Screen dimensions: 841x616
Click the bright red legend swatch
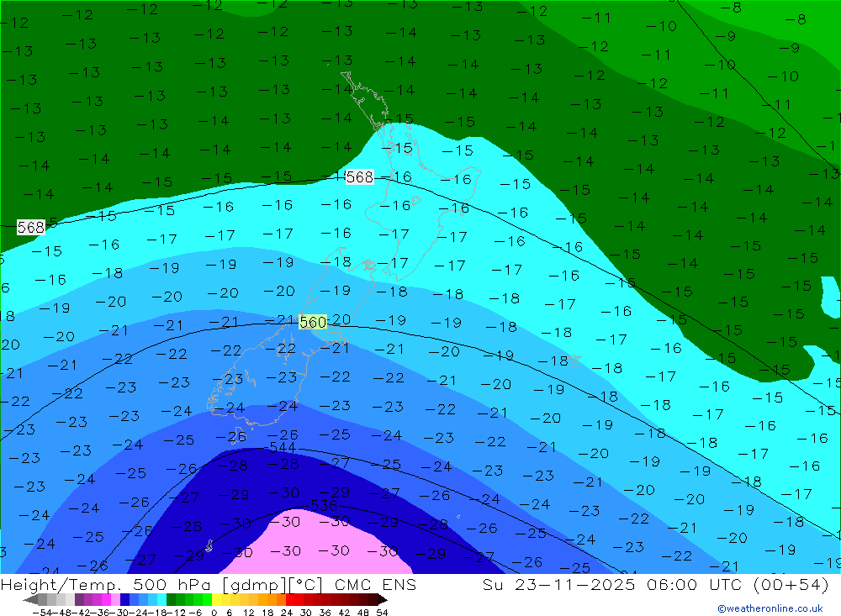[x=291, y=599]
